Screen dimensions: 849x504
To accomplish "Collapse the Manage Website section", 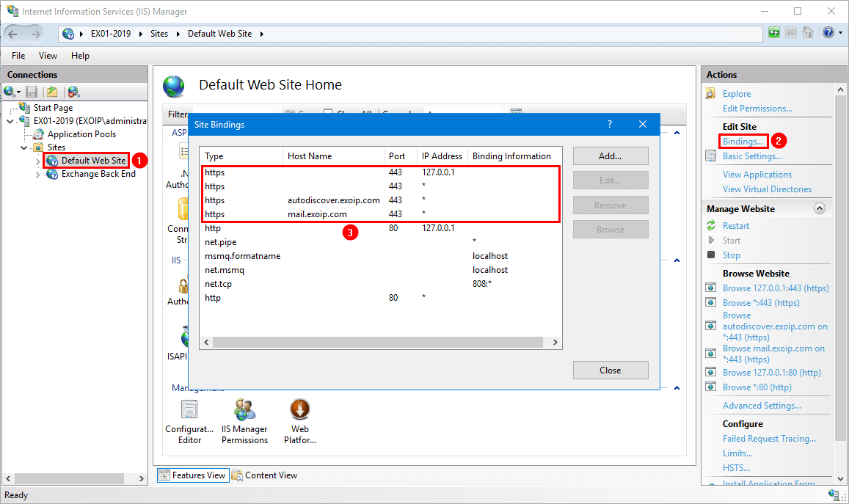I will click(x=819, y=208).
